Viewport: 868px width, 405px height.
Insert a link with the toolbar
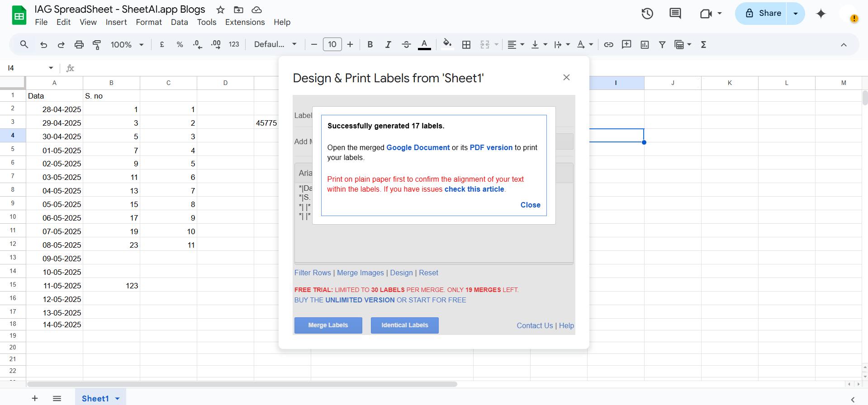pyautogui.click(x=609, y=44)
